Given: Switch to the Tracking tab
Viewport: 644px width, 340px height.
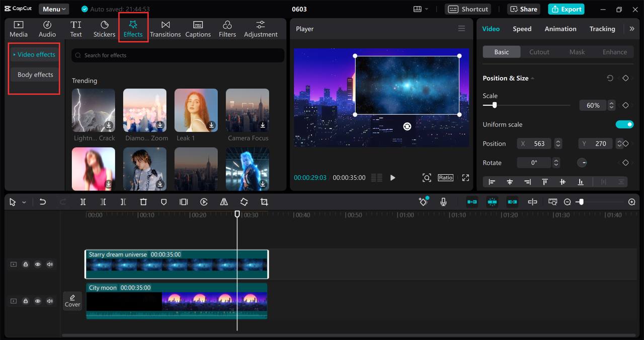Looking at the screenshot, I should tap(602, 29).
